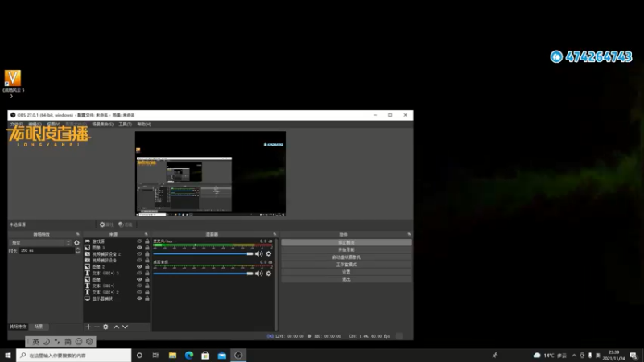The height and width of the screenshot is (362, 644).
Task: Toggle the IME punctuation mode icon
Action: point(57,341)
